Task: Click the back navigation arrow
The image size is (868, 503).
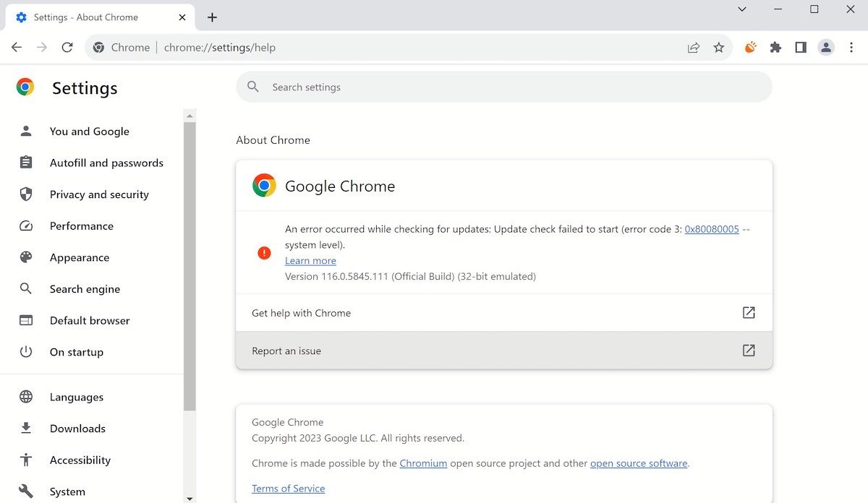Action: click(16, 47)
